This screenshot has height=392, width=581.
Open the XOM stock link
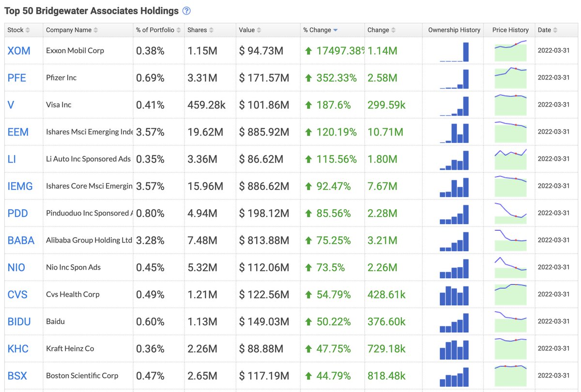[18, 51]
